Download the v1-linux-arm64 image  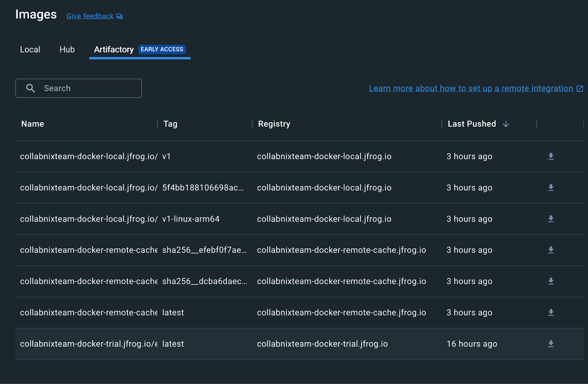551,219
